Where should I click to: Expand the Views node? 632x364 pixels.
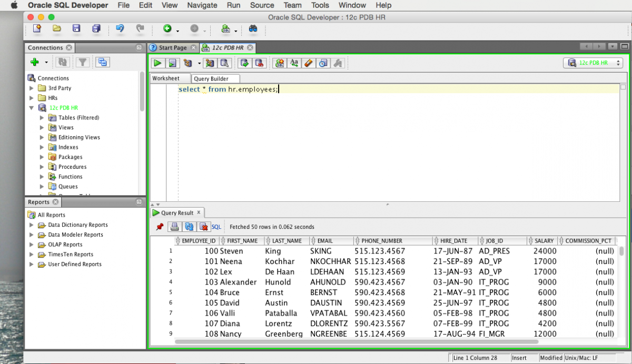[x=42, y=127]
